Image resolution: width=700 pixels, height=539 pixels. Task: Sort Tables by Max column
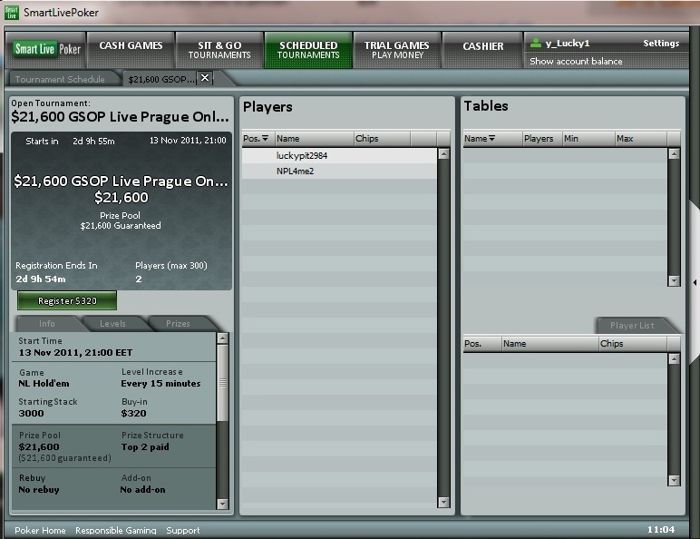(641, 138)
